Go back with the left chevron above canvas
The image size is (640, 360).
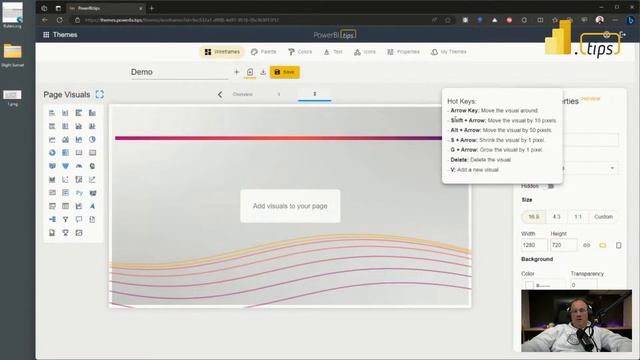220,95
